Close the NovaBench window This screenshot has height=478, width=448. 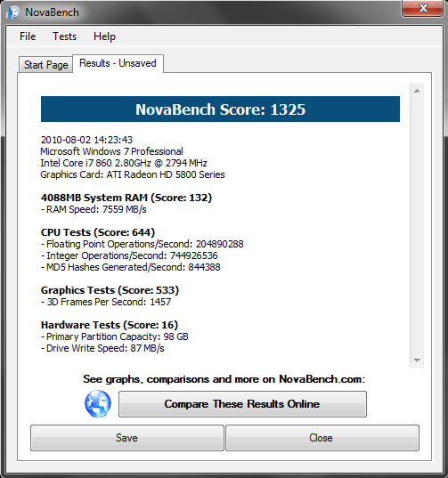coord(423,8)
